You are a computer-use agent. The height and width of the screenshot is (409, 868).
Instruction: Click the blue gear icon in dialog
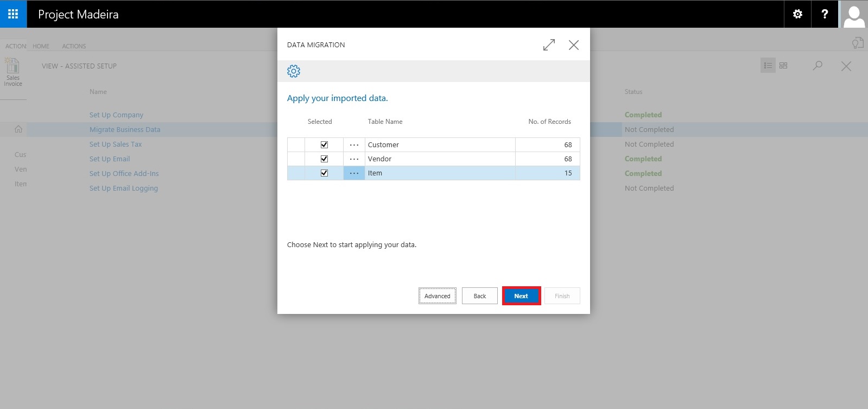pyautogui.click(x=294, y=71)
